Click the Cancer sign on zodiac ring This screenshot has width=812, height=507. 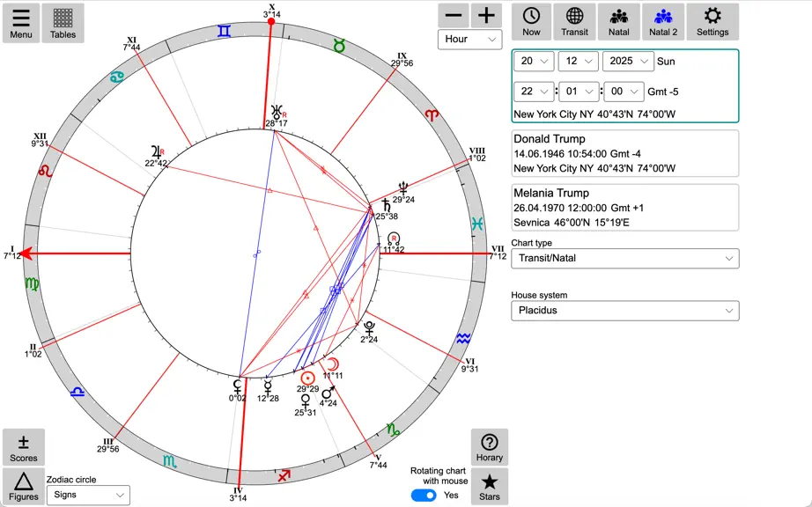117,77
